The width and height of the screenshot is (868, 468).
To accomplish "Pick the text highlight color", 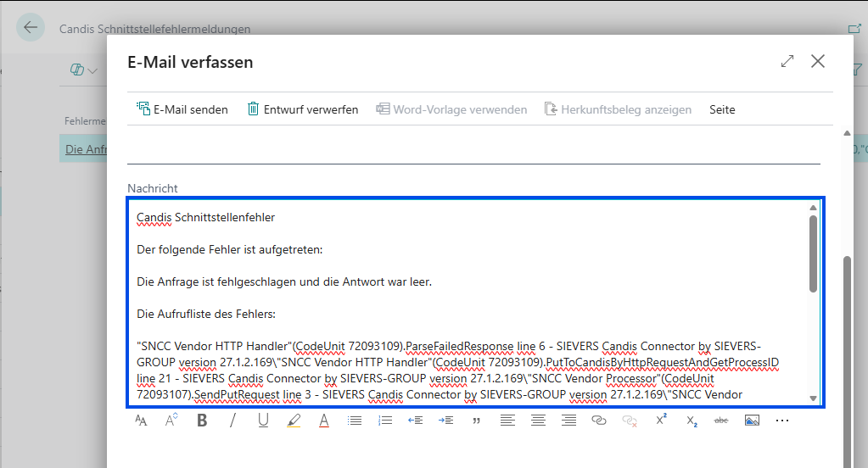I will tap(294, 421).
